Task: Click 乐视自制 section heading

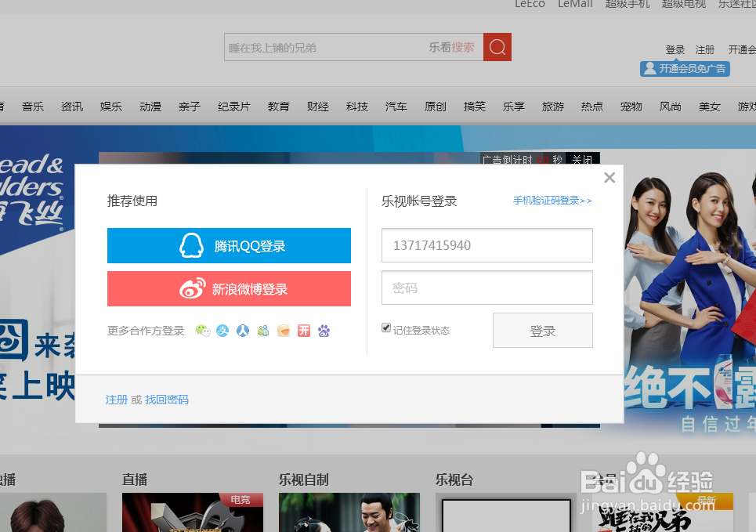Action: pyautogui.click(x=304, y=480)
